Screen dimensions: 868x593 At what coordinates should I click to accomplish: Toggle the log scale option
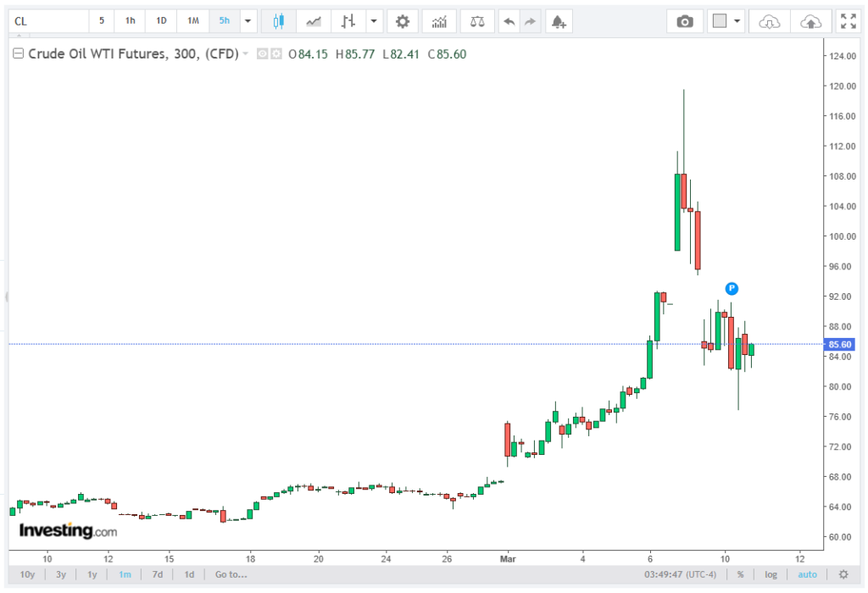(771, 574)
